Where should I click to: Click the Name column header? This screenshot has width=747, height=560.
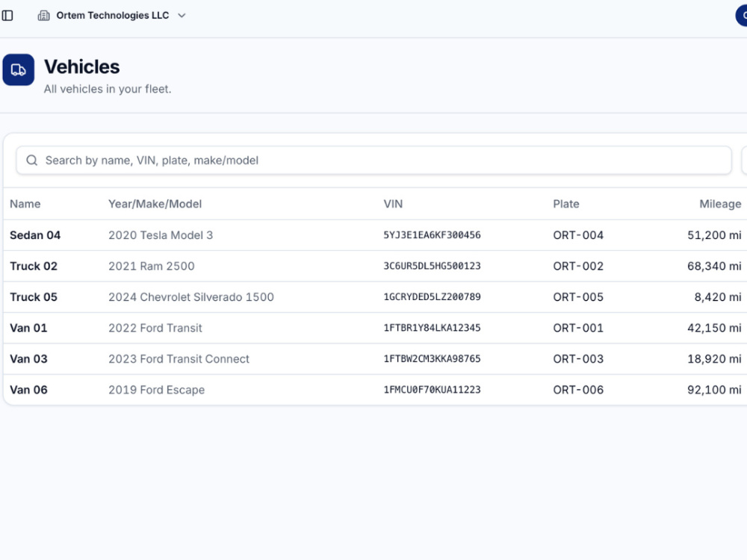point(25,204)
